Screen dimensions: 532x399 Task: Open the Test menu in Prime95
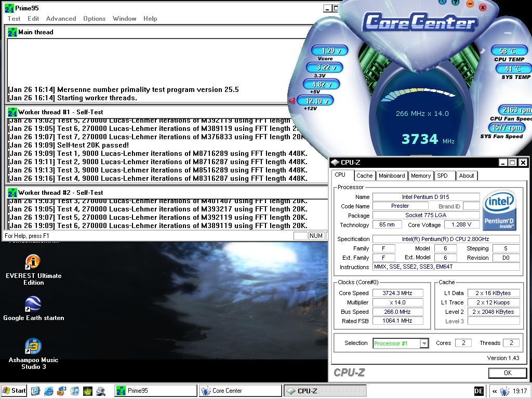14,19
